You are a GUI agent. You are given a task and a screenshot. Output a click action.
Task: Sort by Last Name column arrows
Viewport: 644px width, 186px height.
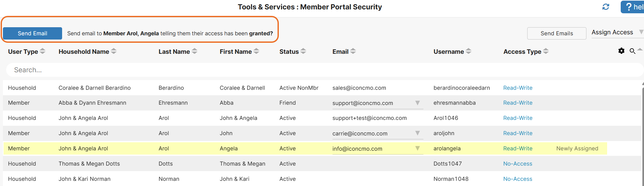coord(194,51)
